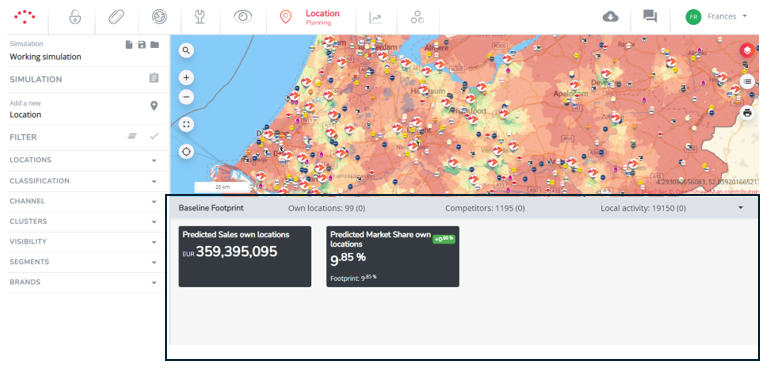This screenshot has width=771, height=370.
Task: Open the Frances user account dropdown
Action: click(x=716, y=16)
